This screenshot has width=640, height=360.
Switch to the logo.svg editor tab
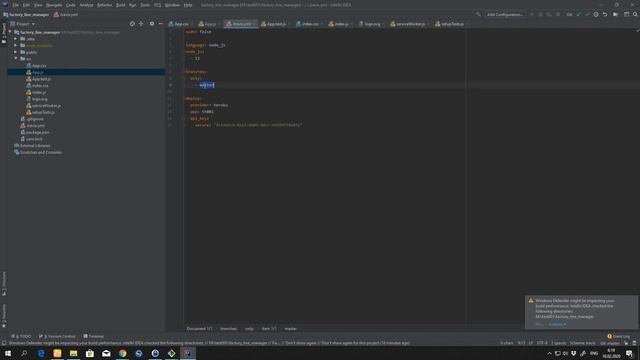[371, 24]
